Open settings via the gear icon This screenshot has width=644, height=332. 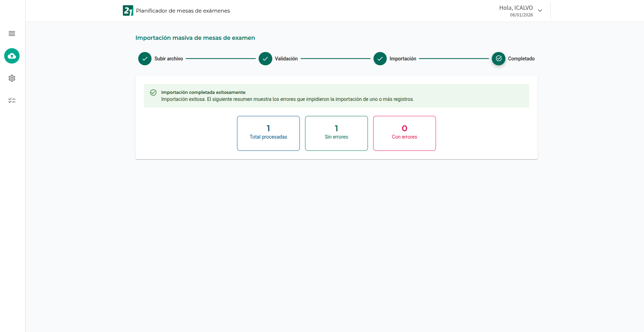tap(12, 78)
